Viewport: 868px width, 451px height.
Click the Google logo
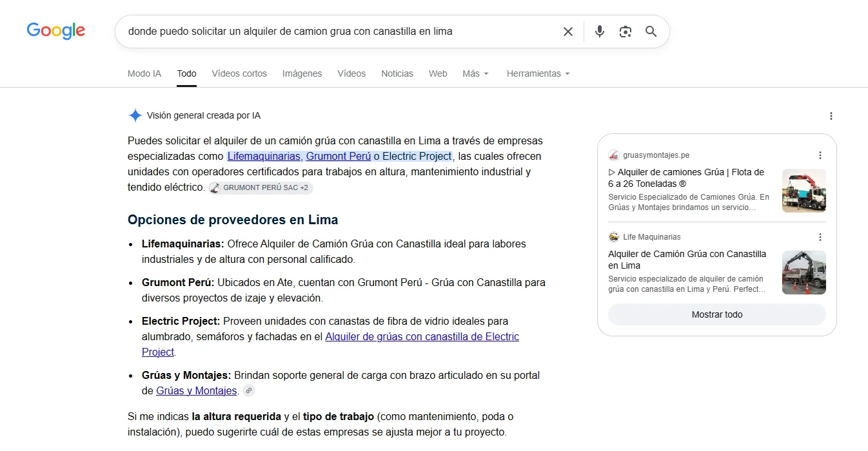56,30
